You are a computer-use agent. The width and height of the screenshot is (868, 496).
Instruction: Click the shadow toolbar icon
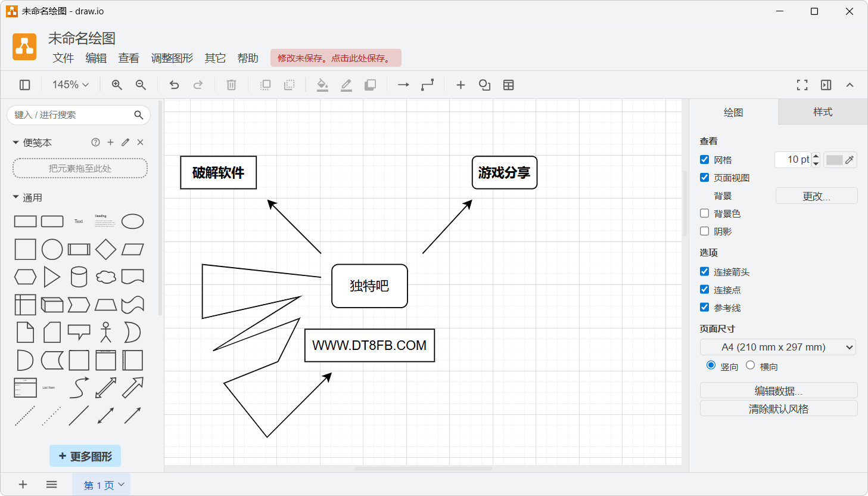pos(370,85)
